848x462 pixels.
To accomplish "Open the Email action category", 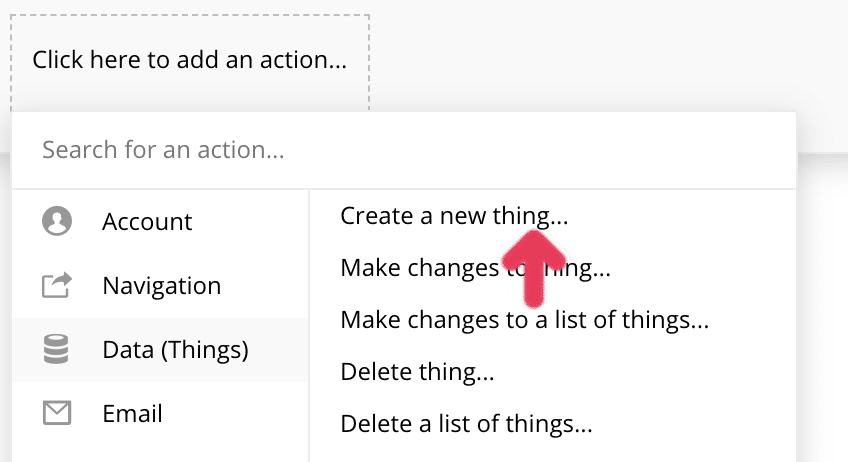I will 132,412.
